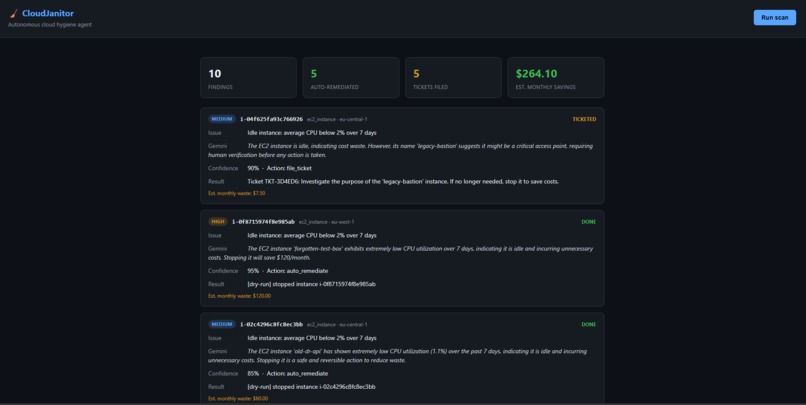Click the TICKETED status label
The width and height of the screenshot is (806, 405).
(584, 119)
